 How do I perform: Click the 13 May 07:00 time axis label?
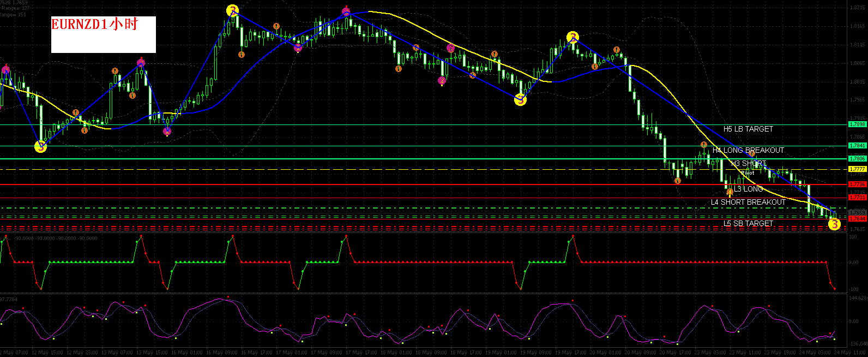117,352
